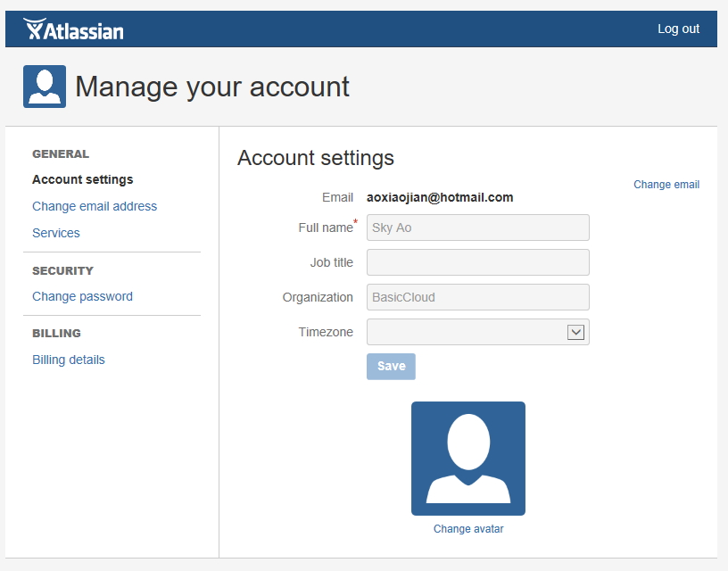This screenshot has height=571, width=728.
Task: Select the Organization field containing BasicCloud
Action: click(x=477, y=297)
